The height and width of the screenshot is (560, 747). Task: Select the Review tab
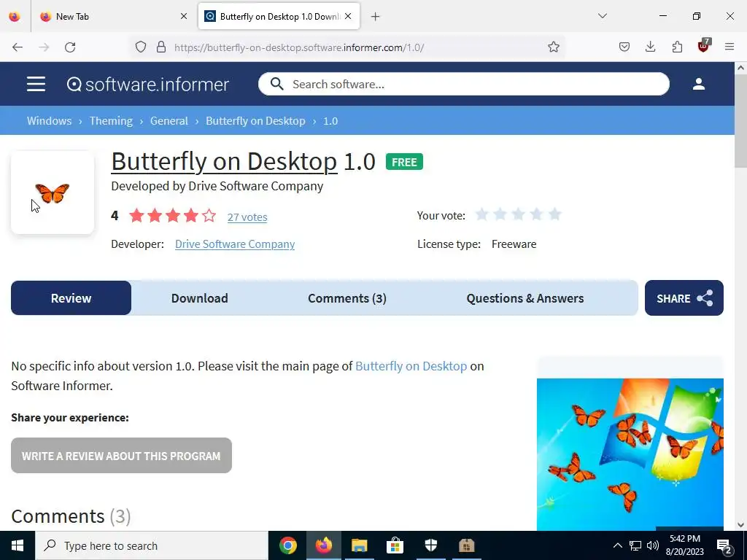71,298
